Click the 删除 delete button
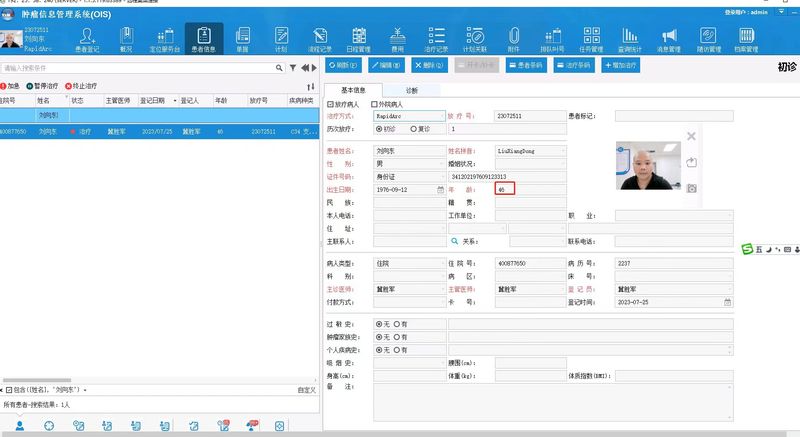This screenshot has height=437, width=800. (x=429, y=65)
